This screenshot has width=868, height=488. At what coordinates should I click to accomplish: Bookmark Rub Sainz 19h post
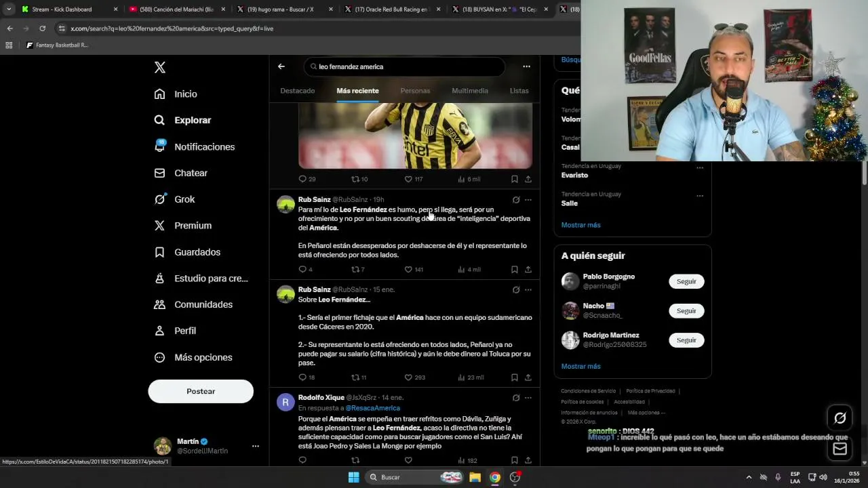[x=514, y=269]
